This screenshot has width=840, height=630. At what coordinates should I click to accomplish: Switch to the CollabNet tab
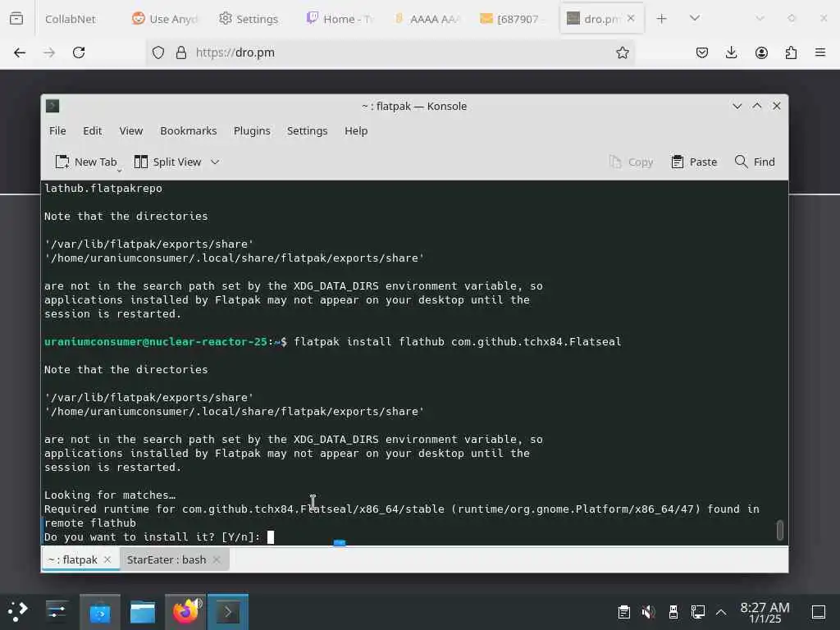(71, 19)
